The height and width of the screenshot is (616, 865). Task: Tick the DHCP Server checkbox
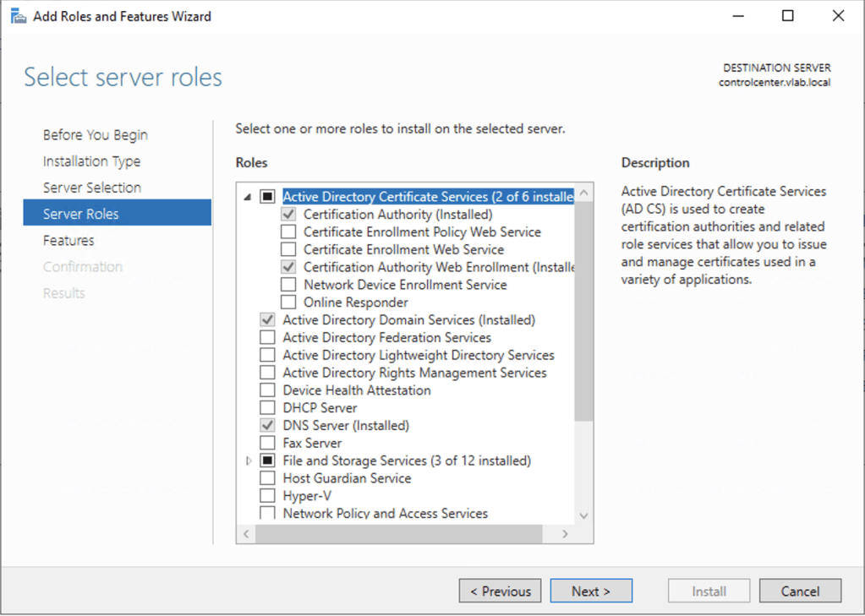click(x=267, y=408)
